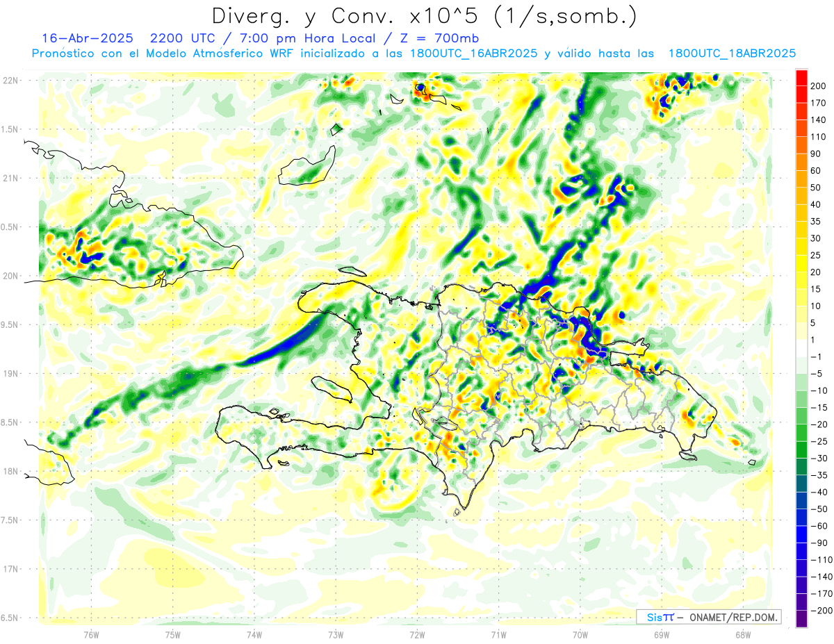Viewport: 834px width, 644px height.
Task: Click the '20N' latitude label
Action: [10, 276]
